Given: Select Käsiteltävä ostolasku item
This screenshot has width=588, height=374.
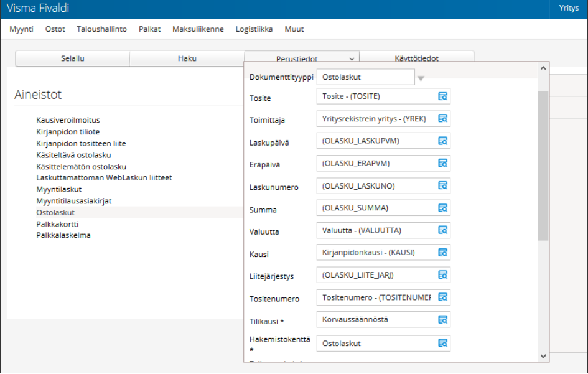Looking at the screenshot, I should [x=73, y=156].
